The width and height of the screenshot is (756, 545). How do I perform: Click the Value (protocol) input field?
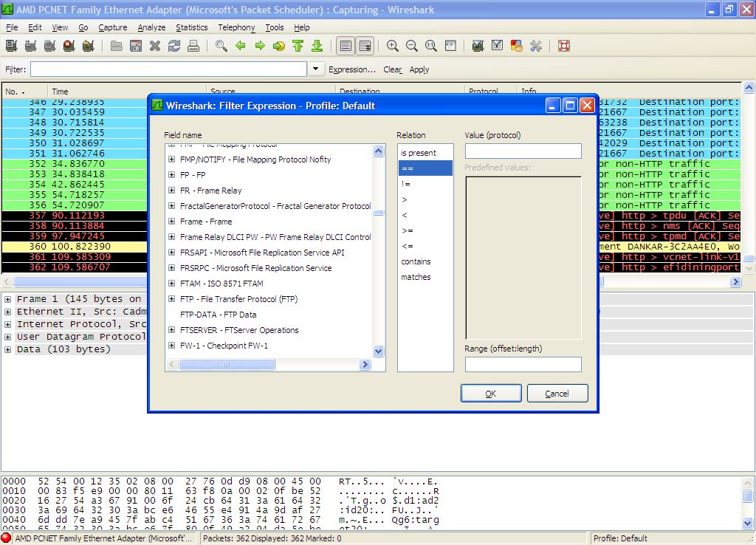(523, 151)
